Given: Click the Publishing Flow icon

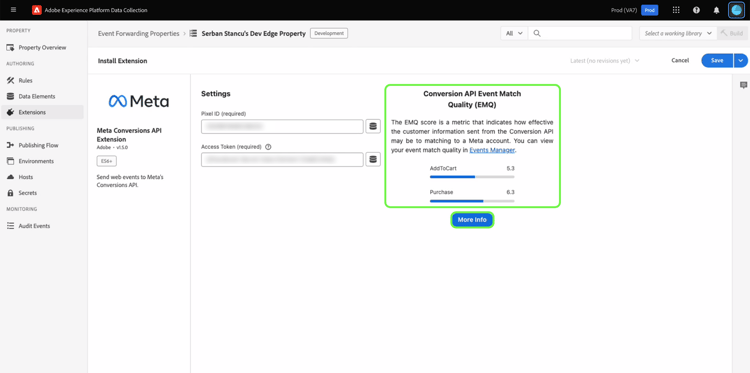Looking at the screenshot, I should pos(10,145).
